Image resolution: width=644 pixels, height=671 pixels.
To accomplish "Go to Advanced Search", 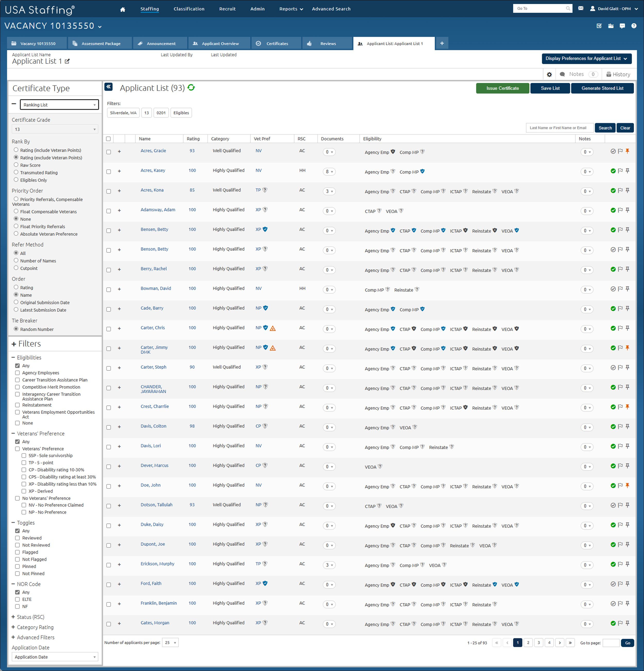I will [x=331, y=9].
